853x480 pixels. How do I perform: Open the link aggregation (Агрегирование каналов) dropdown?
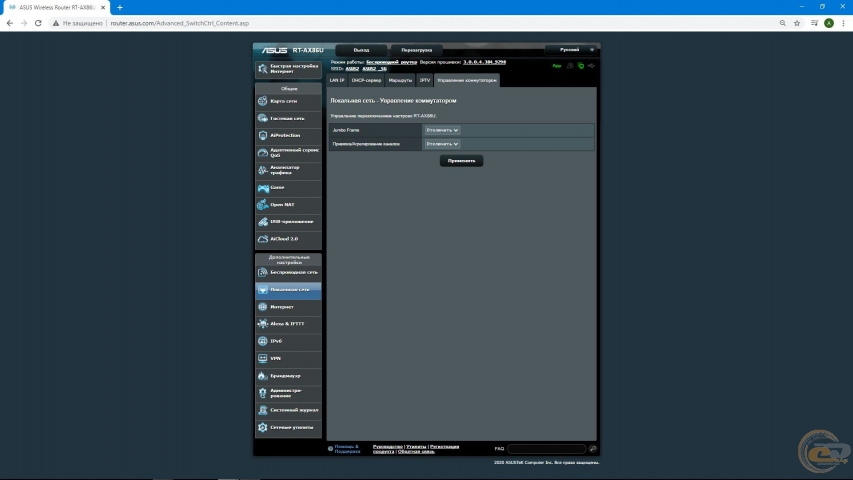[x=442, y=144]
